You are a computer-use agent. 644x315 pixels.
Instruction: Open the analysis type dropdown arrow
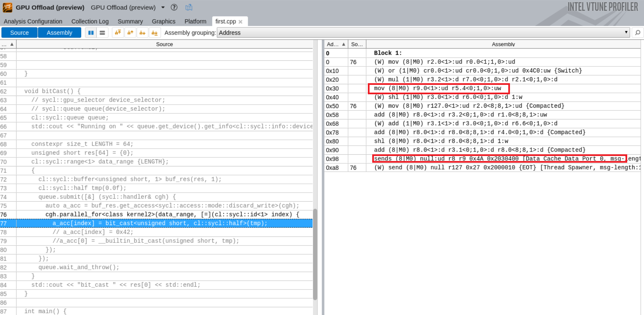[163, 7]
